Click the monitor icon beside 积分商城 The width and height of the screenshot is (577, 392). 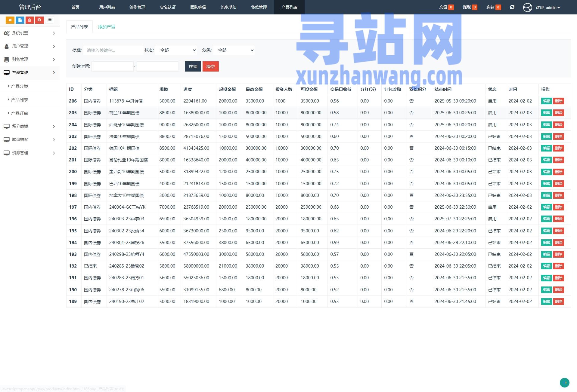click(7, 127)
